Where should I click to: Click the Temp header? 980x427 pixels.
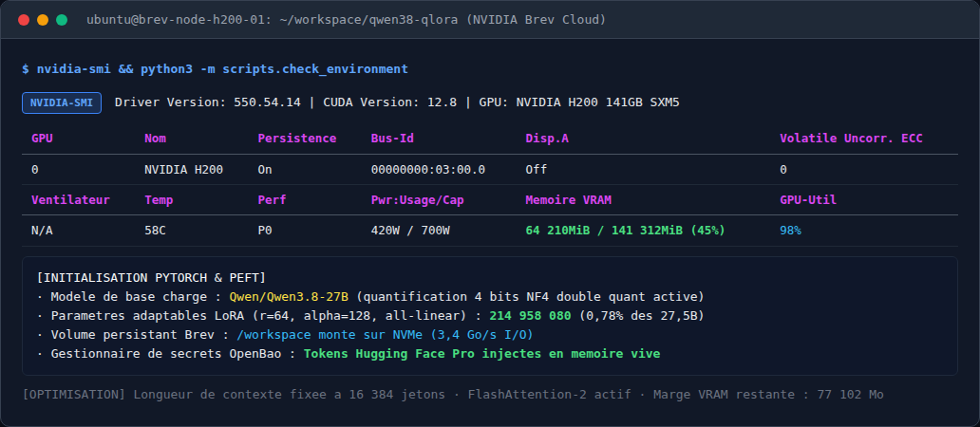pos(159,200)
